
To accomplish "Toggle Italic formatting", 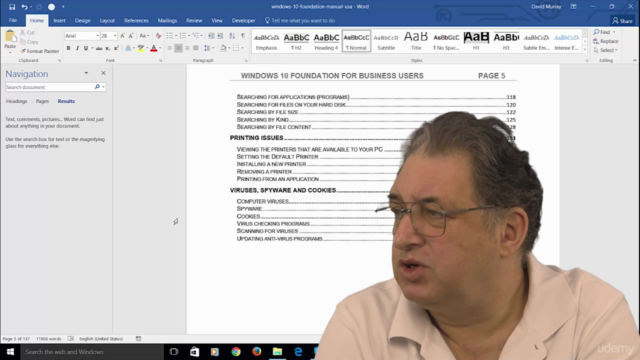I will click(77, 48).
